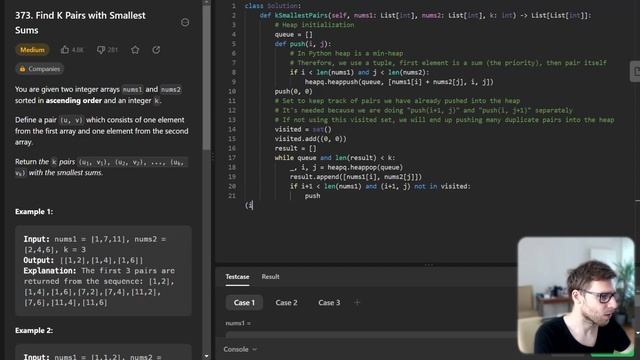Click the nums1 testcase input field
Viewport: 640px width, 360px height.
(371, 335)
